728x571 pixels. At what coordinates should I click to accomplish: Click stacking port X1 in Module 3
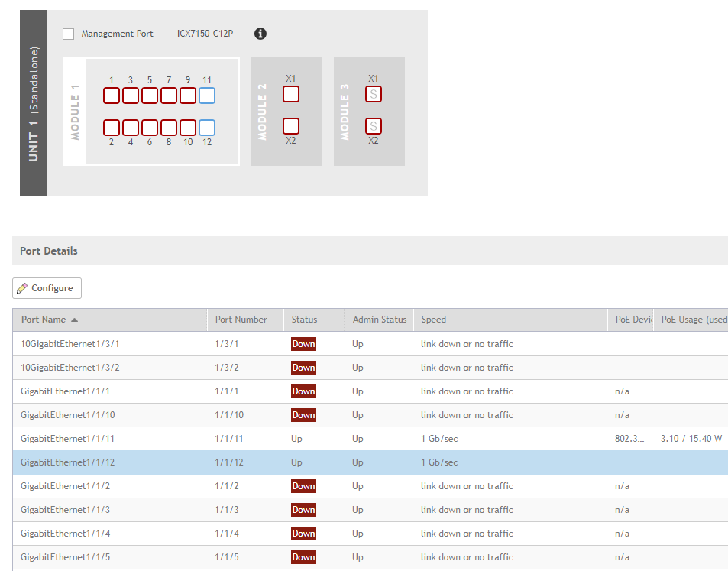coord(374,94)
